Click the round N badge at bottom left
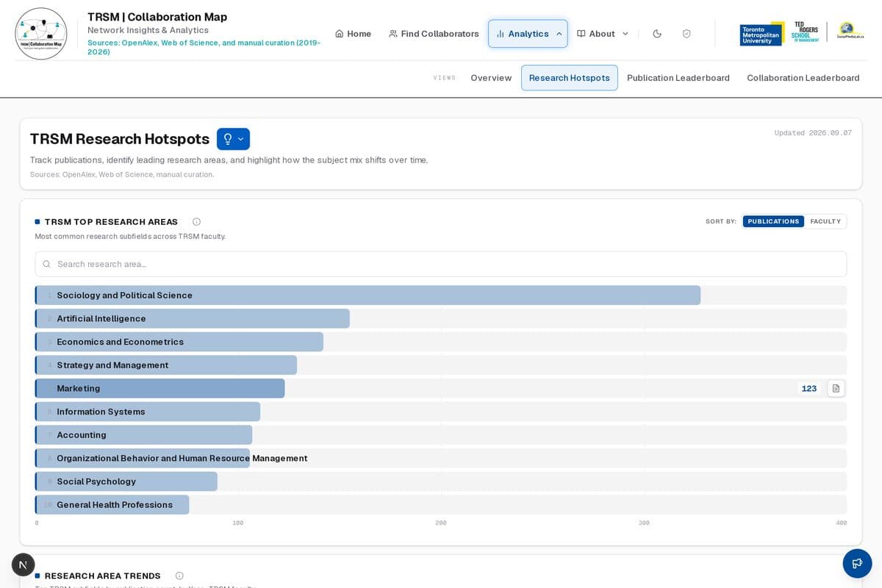 (x=24, y=564)
